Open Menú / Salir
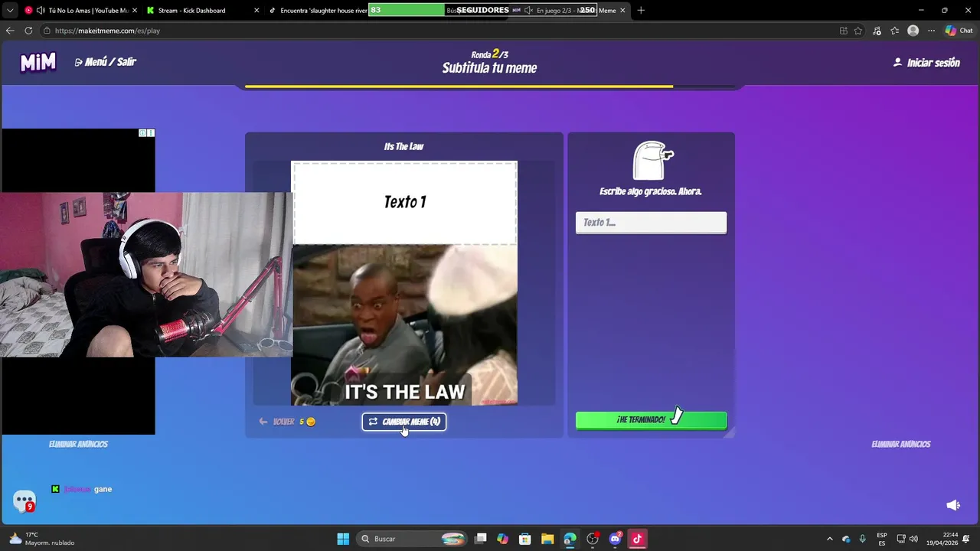Screen dimensions: 980x551 (105, 62)
